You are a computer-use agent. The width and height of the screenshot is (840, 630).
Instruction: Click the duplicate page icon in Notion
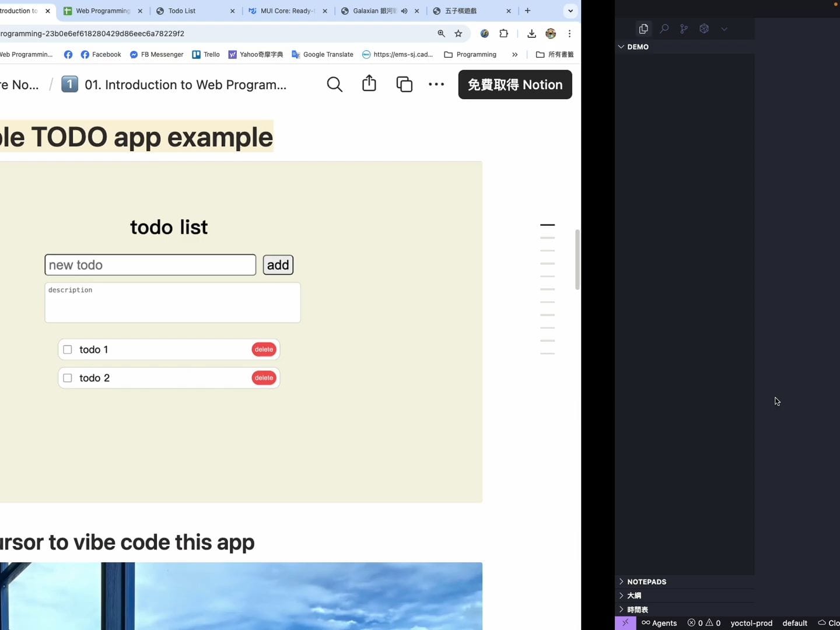pos(404,85)
